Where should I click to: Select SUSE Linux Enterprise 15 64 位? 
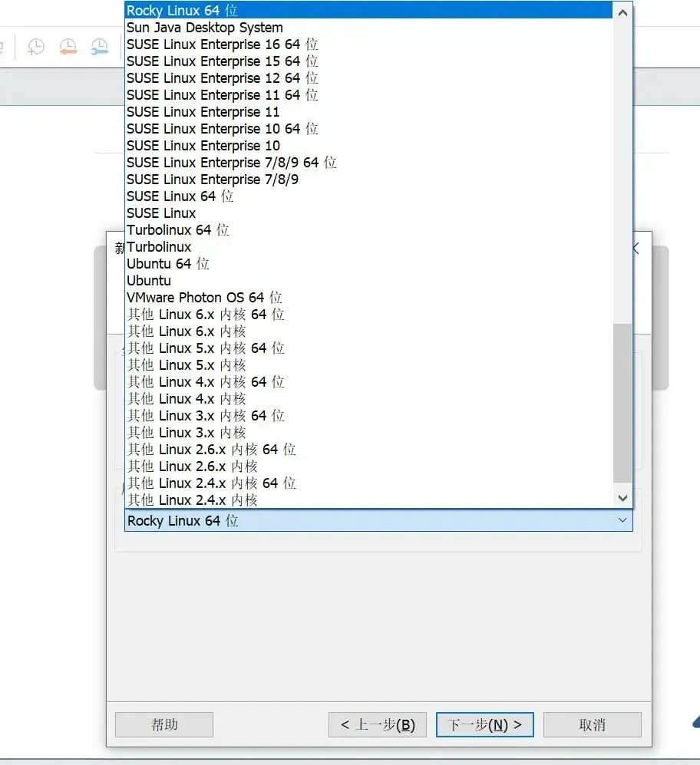click(368, 61)
